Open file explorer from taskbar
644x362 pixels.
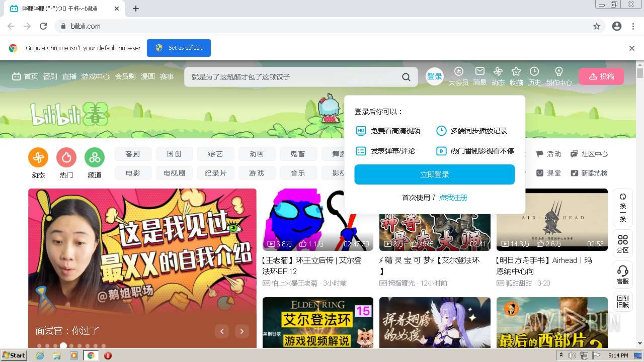pyautogui.click(x=57, y=355)
